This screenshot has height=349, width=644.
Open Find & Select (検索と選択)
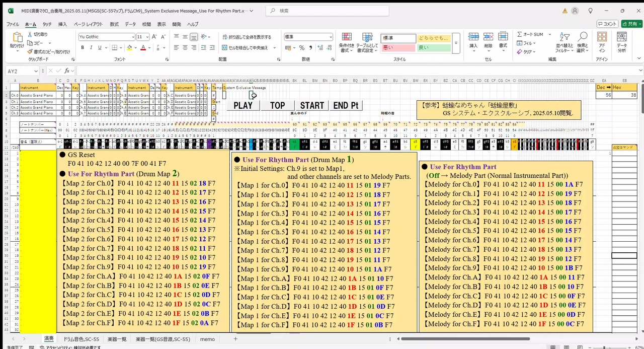(583, 41)
